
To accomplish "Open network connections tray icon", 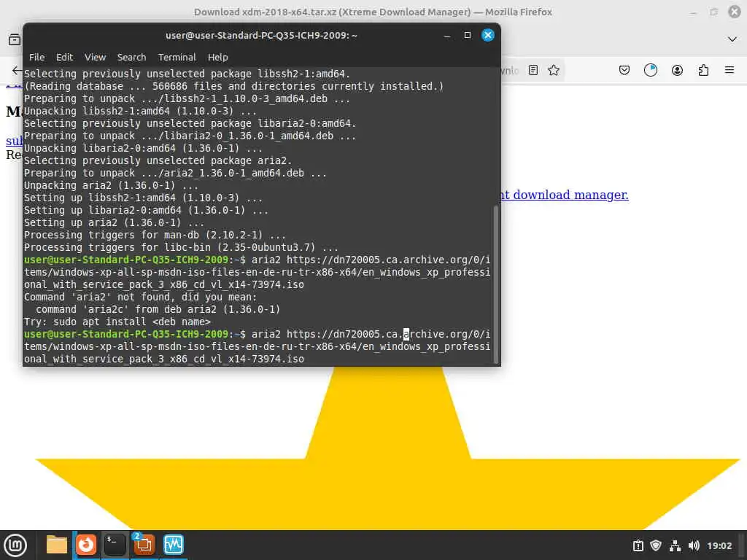I will (x=675, y=545).
